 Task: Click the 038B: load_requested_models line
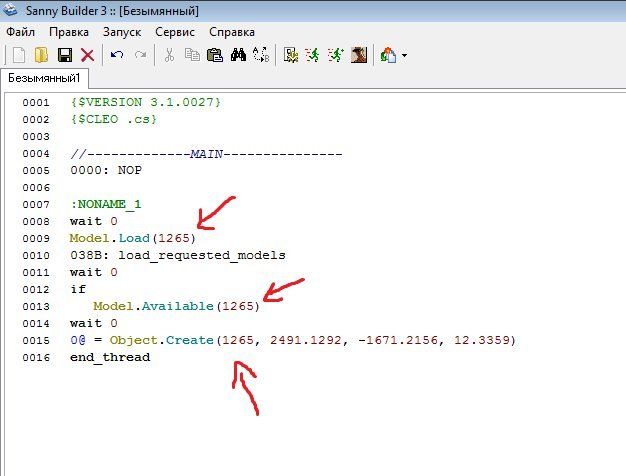pos(178,256)
